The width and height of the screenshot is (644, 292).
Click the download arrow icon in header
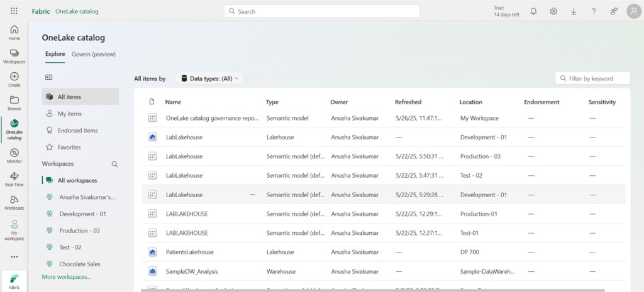574,11
